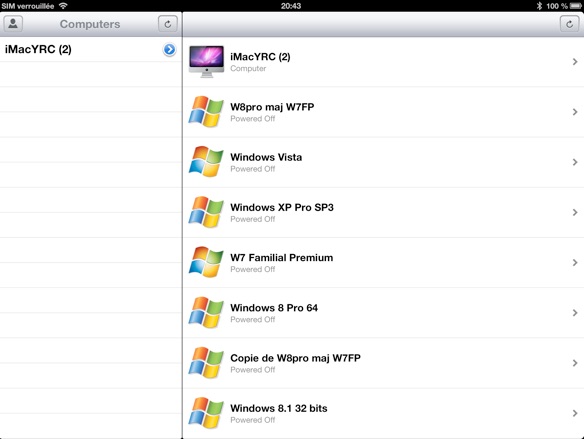This screenshot has height=439, width=584.
Task: Open chevron for Windows Vista row
Action: click(575, 162)
